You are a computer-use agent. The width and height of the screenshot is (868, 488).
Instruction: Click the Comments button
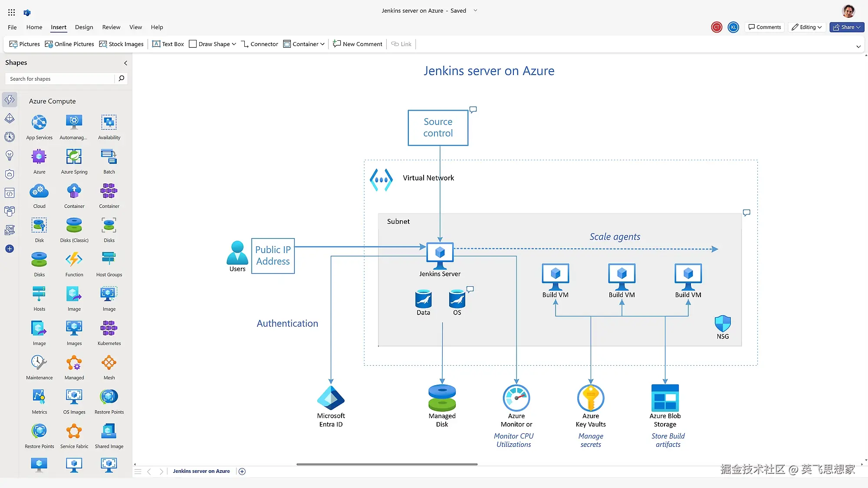pos(765,27)
